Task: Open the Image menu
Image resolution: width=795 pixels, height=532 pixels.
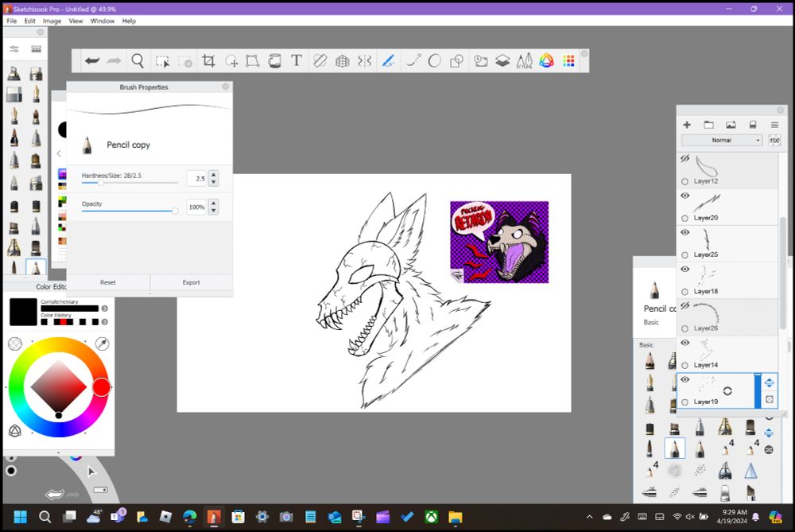Action: click(52, 21)
